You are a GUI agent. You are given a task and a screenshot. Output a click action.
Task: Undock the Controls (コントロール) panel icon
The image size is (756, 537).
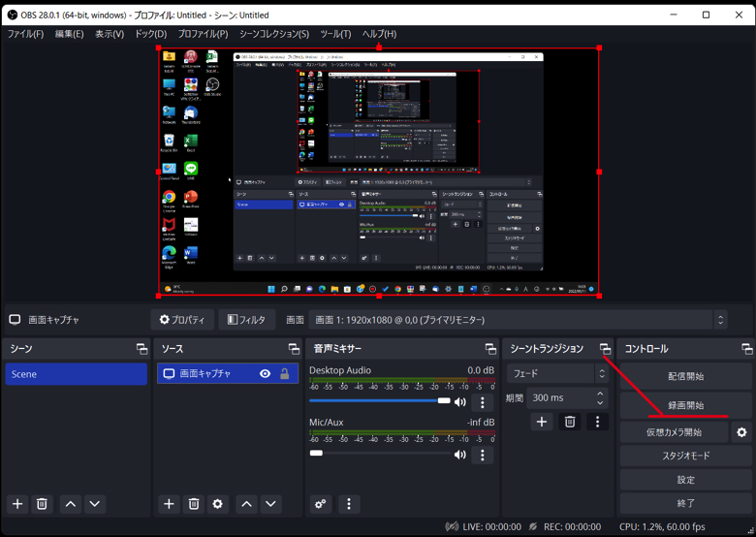coord(747,349)
